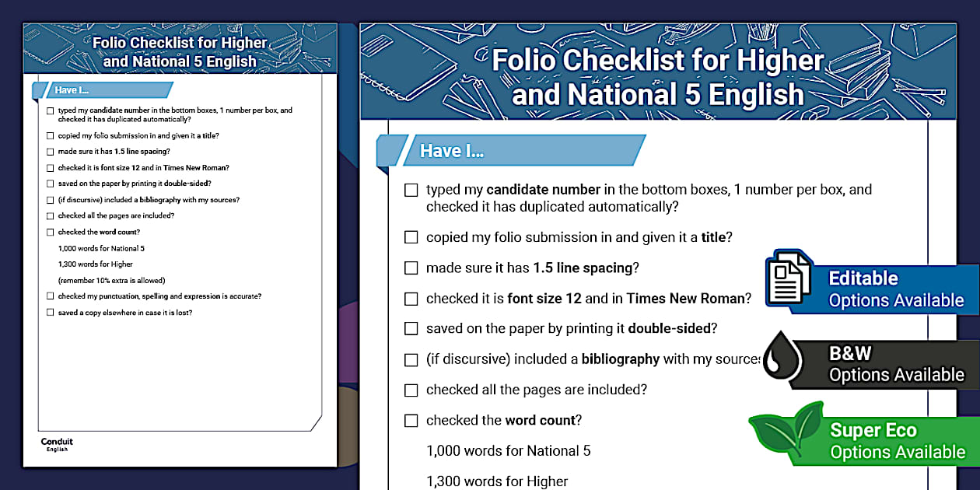Click the large Folio Checklist title heading
Screen dimensions: 980x490
pyautogui.click(x=657, y=77)
